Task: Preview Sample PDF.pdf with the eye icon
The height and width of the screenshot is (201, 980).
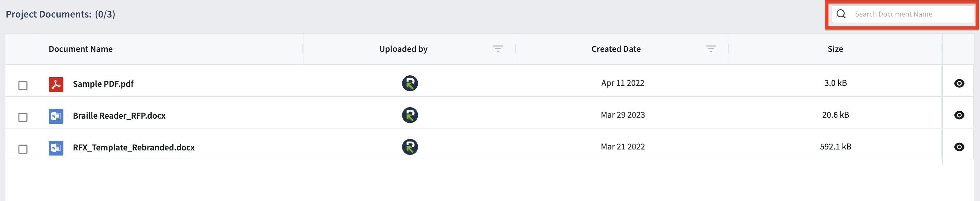Action: (959, 83)
